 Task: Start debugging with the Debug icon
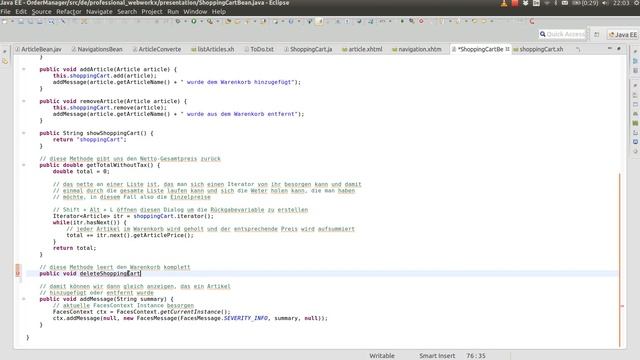pos(178,21)
